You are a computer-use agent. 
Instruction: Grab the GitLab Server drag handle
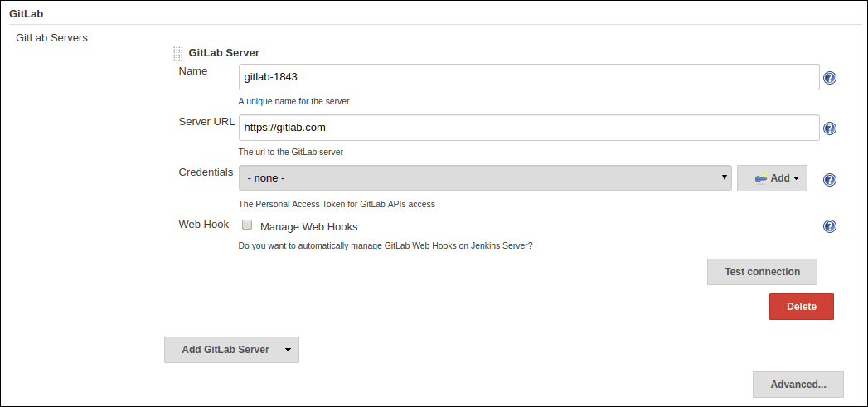point(177,53)
